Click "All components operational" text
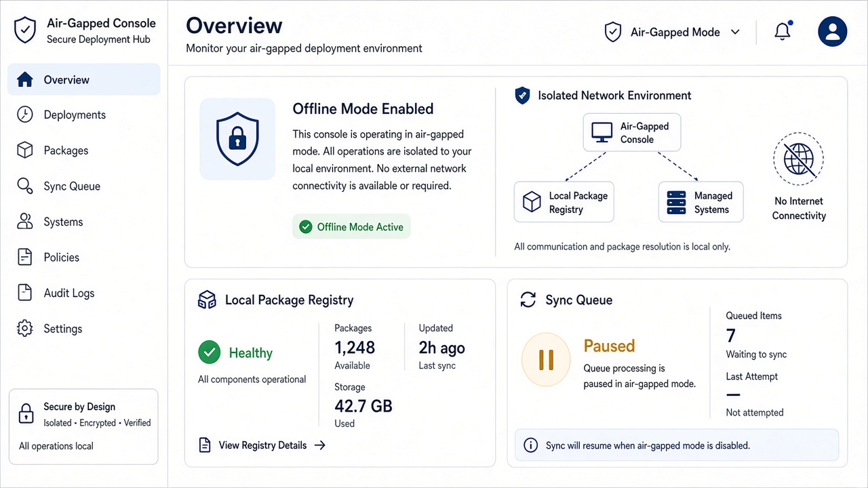Image resolution: width=868 pixels, height=488 pixels. [252, 380]
